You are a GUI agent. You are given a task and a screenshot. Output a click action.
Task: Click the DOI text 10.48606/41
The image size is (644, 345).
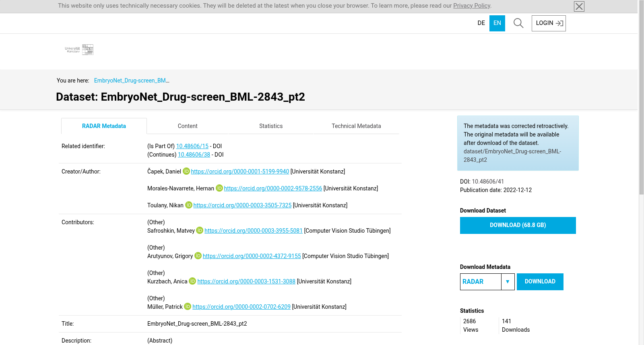click(488, 182)
